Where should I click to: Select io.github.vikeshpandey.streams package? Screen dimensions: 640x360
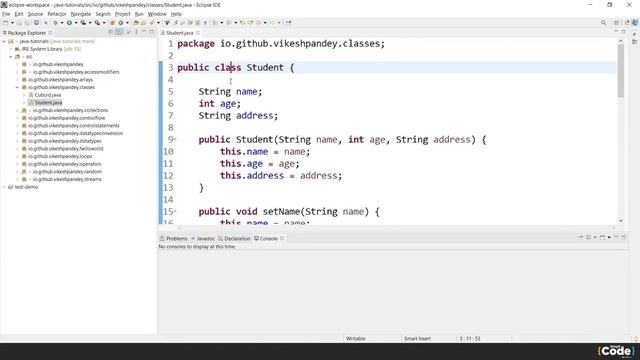67,179
